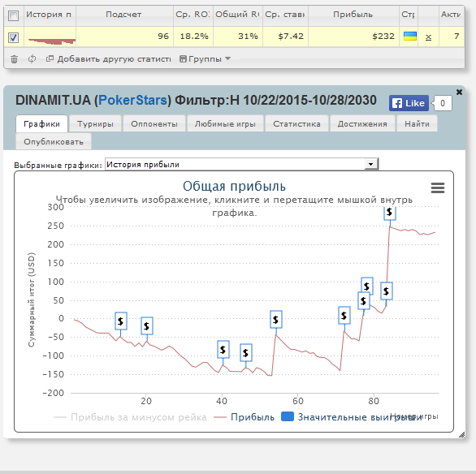Open the 'Оппоненты' tab
This screenshot has width=476, height=474.
click(154, 123)
